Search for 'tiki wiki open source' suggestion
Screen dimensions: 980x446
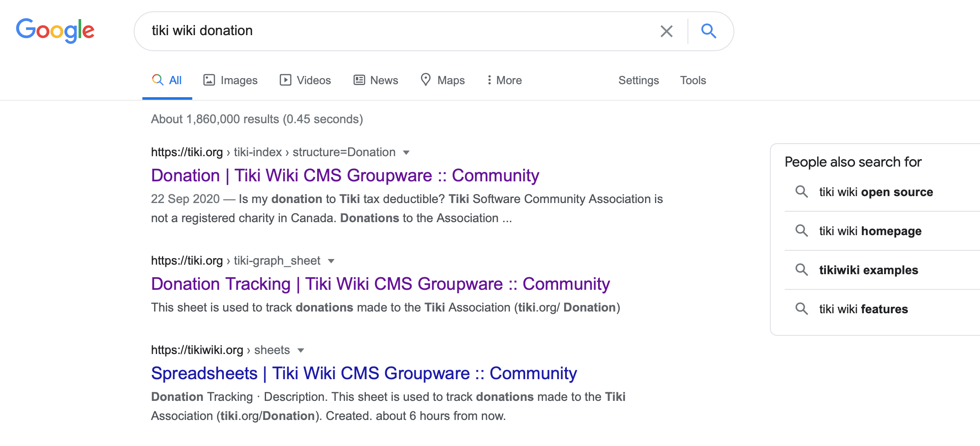pyautogui.click(x=876, y=192)
